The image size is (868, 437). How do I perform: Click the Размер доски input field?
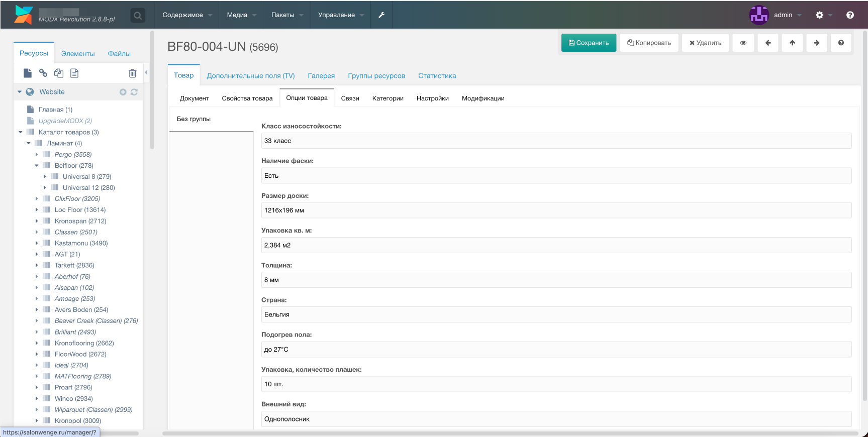tap(556, 210)
